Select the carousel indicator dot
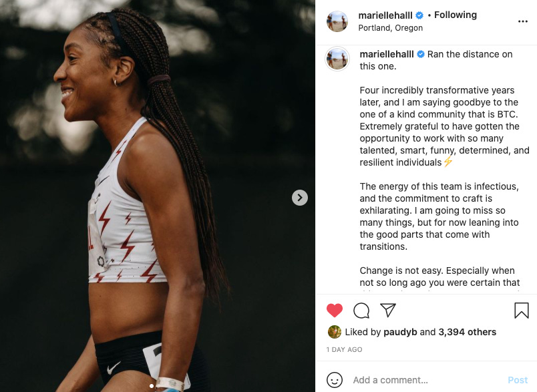Image resolution: width=537 pixels, height=392 pixels. [152, 386]
